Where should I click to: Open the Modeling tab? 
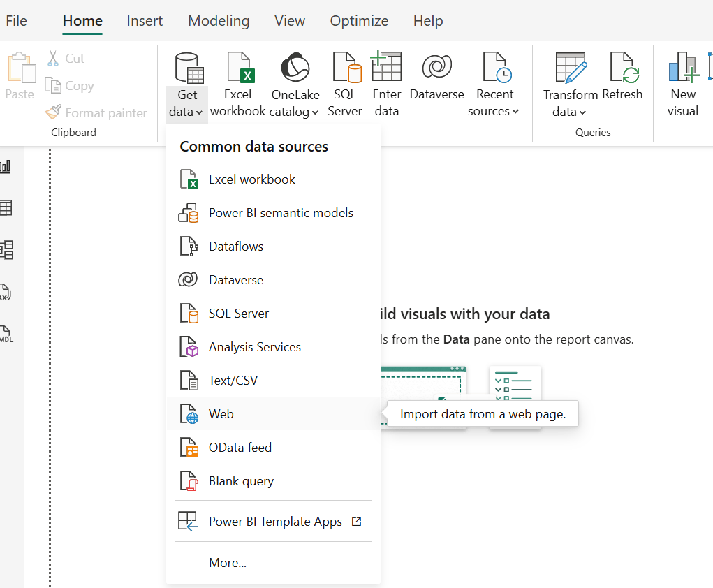click(219, 21)
